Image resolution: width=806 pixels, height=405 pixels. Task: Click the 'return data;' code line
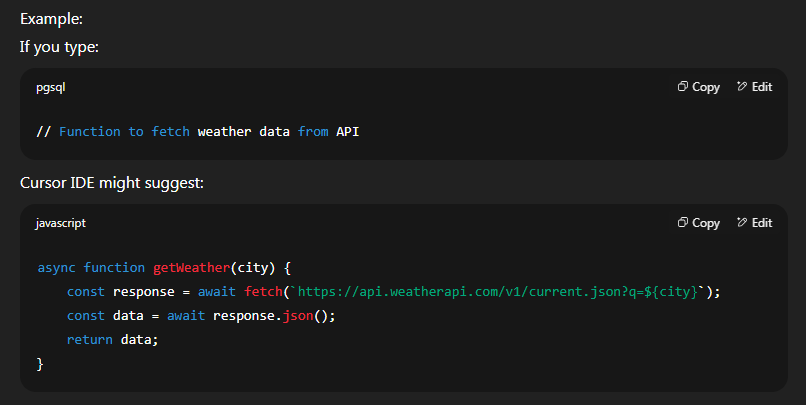(x=112, y=340)
